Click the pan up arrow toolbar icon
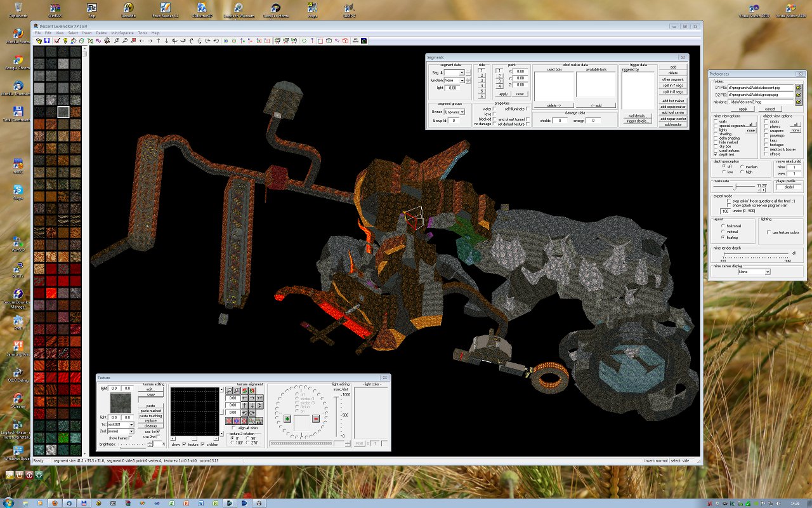The image size is (812, 508). pyautogui.click(x=158, y=41)
